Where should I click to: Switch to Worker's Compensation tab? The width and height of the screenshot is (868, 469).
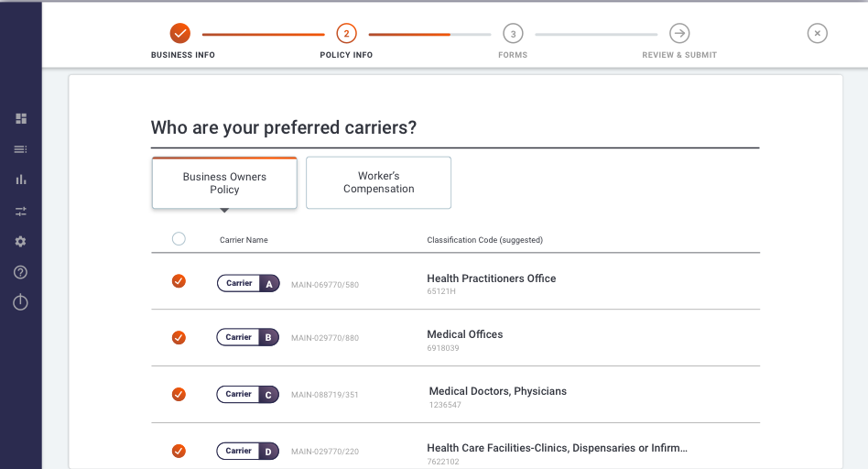pyautogui.click(x=379, y=182)
